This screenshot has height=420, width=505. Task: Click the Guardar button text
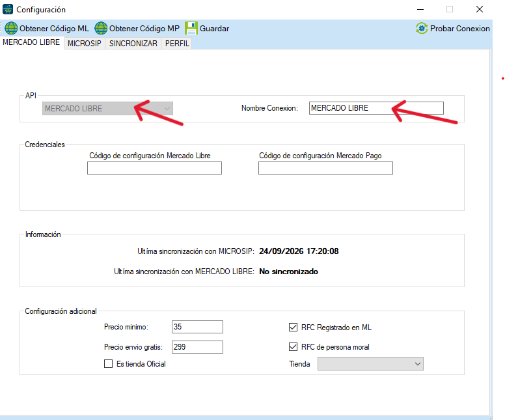(x=215, y=29)
